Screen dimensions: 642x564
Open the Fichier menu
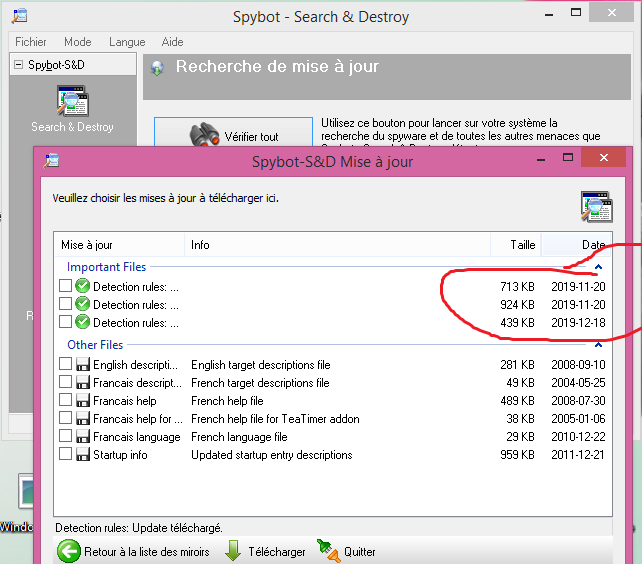pyautogui.click(x=31, y=42)
